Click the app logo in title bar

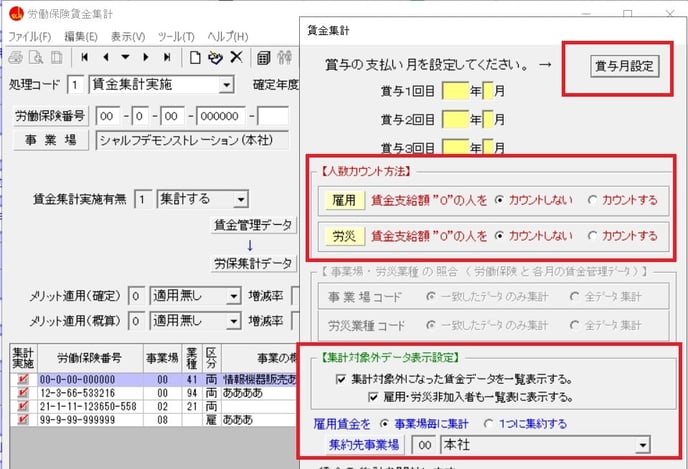click(16, 14)
